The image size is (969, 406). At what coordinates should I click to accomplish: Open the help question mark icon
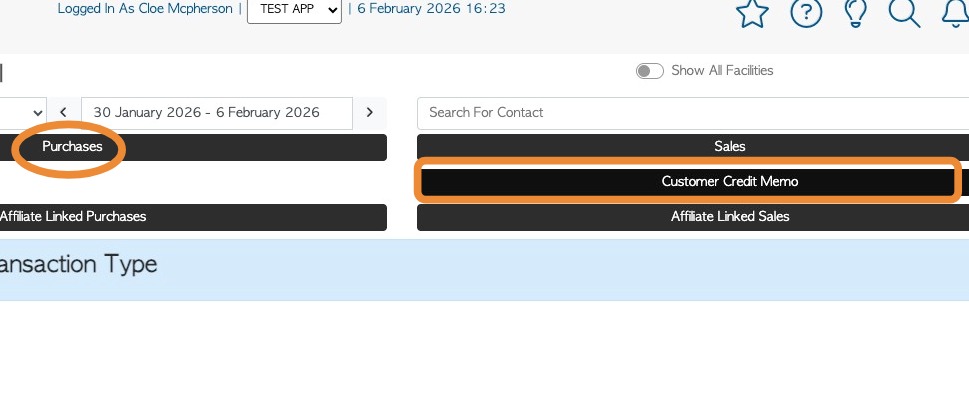(806, 12)
